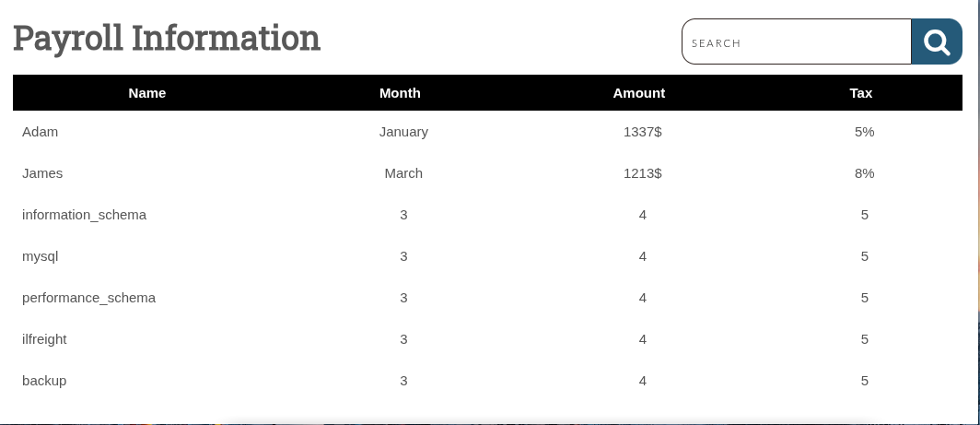
Task: Click the backup row entry
Action: coord(44,381)
